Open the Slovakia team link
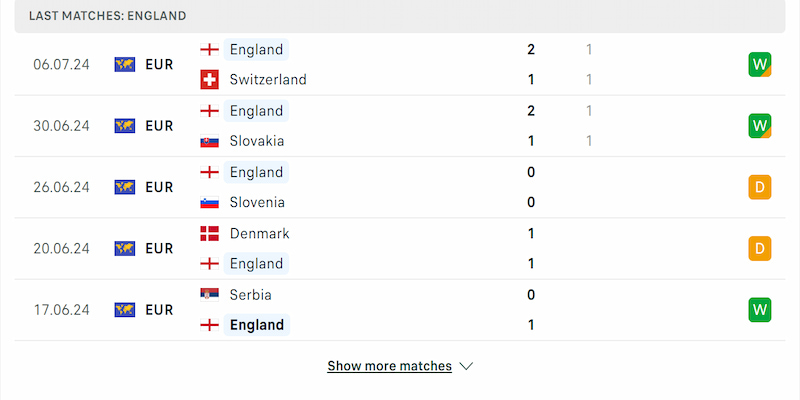Screen dimensions: 800x400 click(256, 141)
